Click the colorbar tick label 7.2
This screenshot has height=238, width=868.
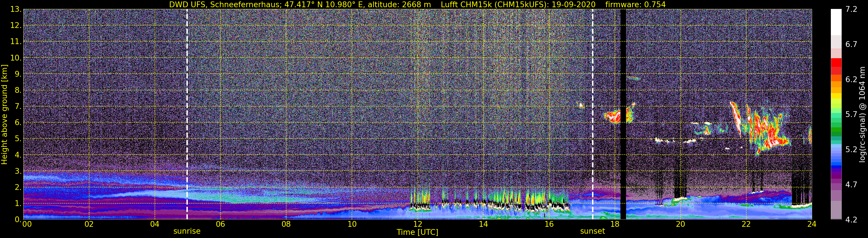851,10
